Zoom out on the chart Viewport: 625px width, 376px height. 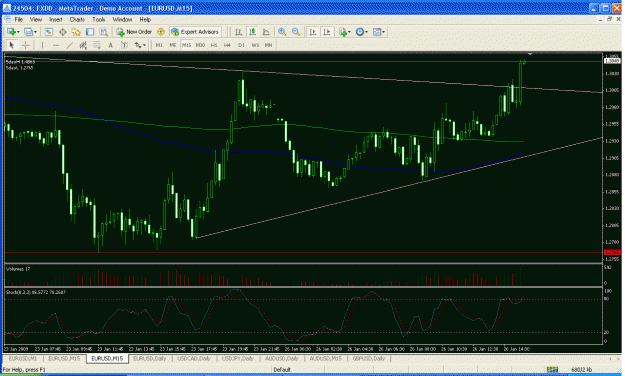[296, 32]
